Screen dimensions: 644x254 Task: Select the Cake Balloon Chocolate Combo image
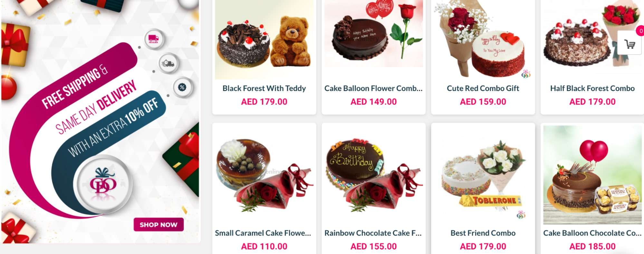pyautogui.click(x=592, y=175)
